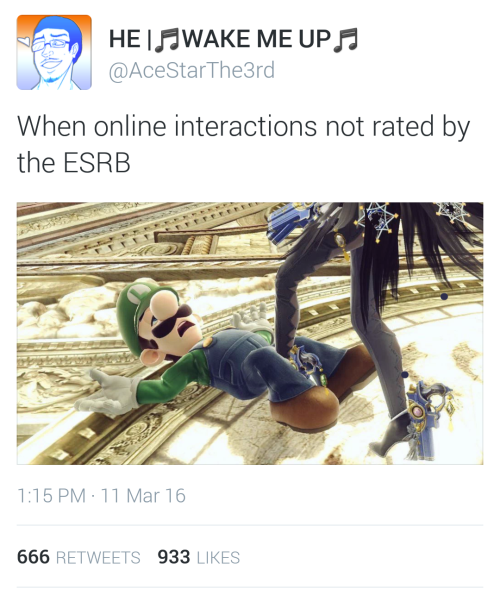Open the AceStarThe3rd profile avatar

tap(54, 52)
